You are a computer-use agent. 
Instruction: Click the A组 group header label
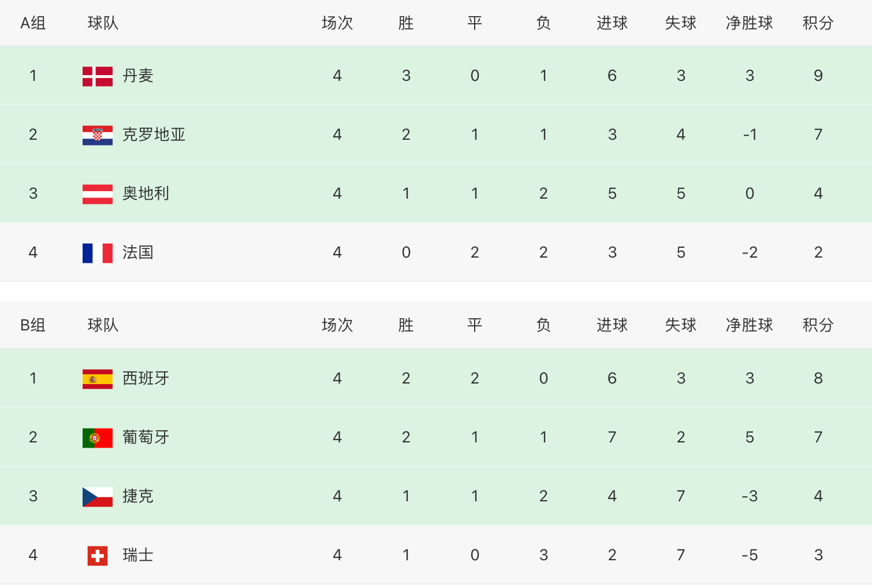(x=33, y=23)
